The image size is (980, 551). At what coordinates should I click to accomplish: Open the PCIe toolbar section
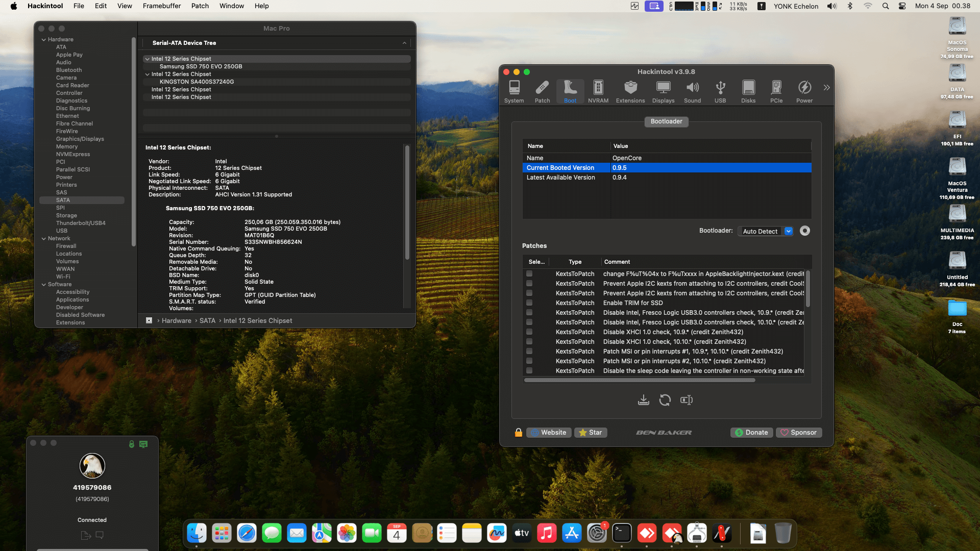click(x=776, y=92)
